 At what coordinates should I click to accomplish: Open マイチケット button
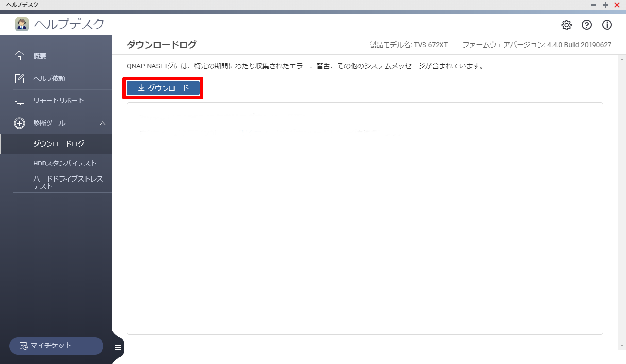[x=56, y=346]
